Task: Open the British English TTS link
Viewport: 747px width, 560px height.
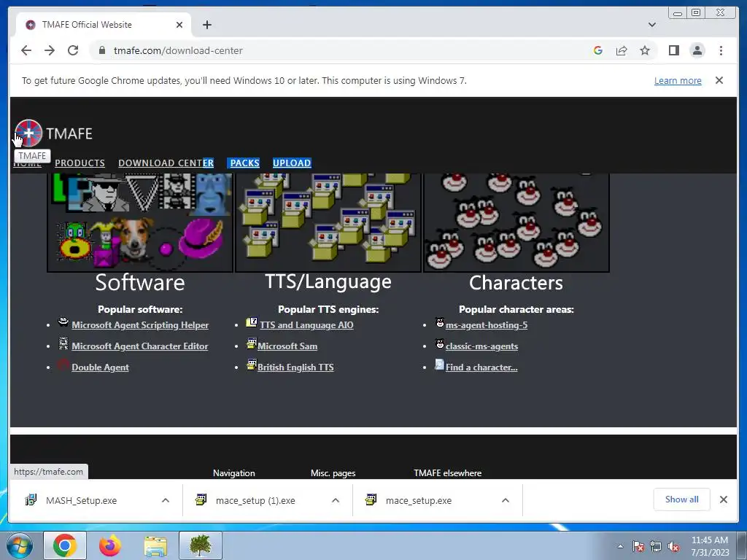Action: (295, 367)
